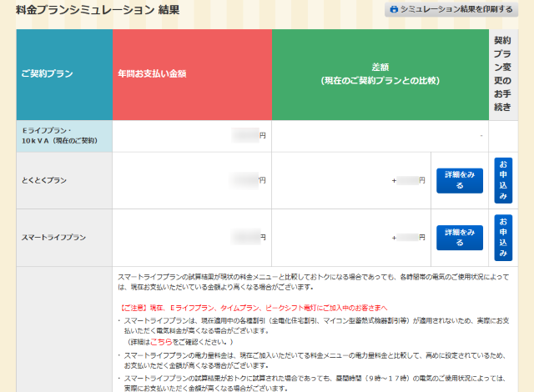Open 詳細をみる for とくとくプラン
The height and width of the screenshot is (392, 534).
460,180
